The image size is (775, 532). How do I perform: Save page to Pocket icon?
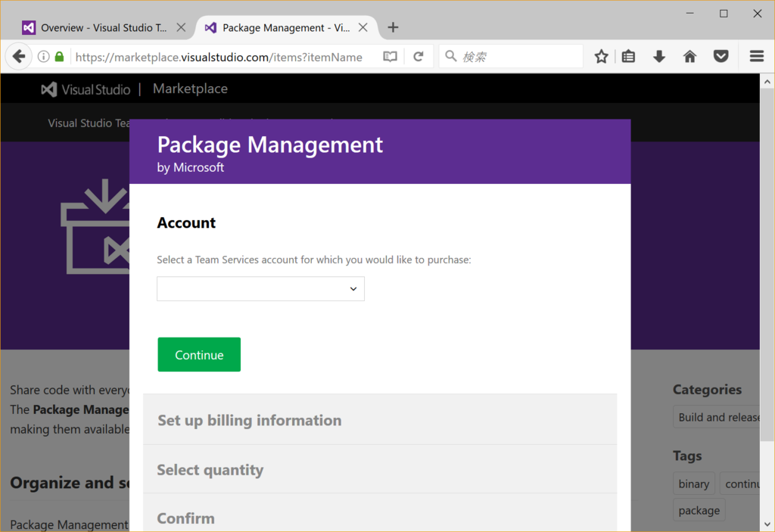tap(721, 56)
